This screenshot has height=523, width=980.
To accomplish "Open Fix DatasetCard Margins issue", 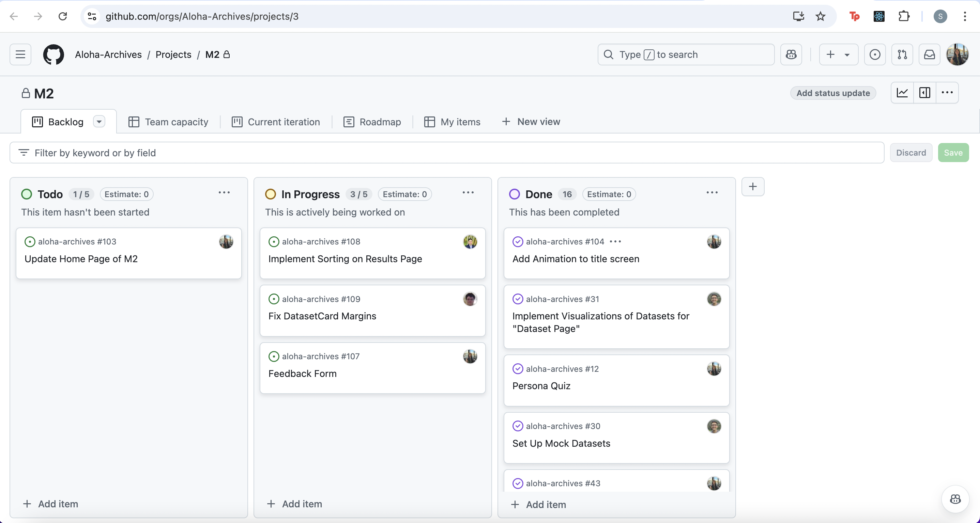I will pyautogui.click(x=322, y=316).
